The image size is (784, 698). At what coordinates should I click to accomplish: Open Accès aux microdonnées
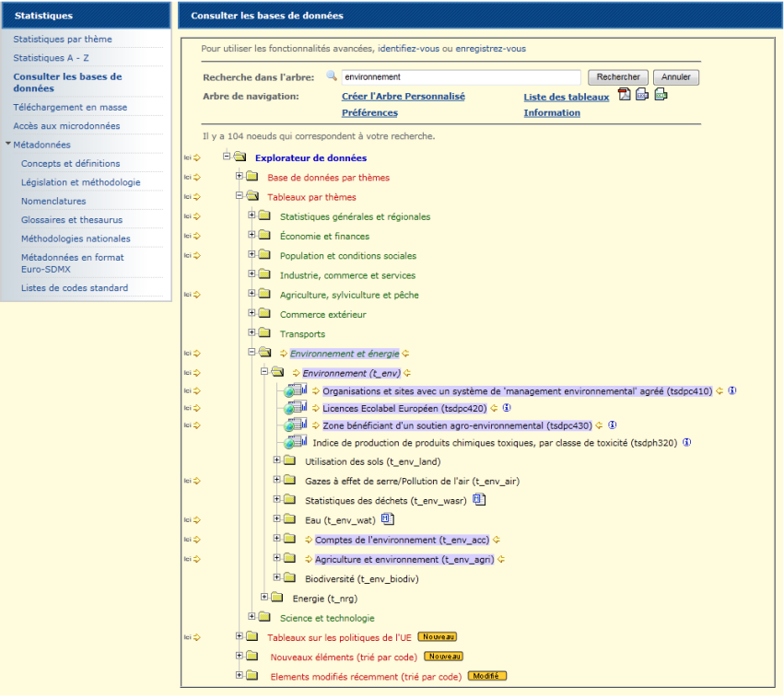(x=66, y=126)
